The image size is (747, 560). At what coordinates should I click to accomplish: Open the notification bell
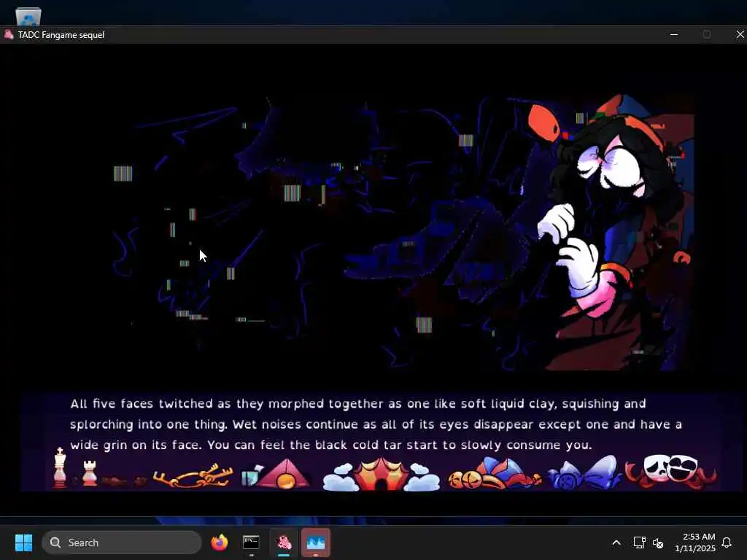(727, 542)
